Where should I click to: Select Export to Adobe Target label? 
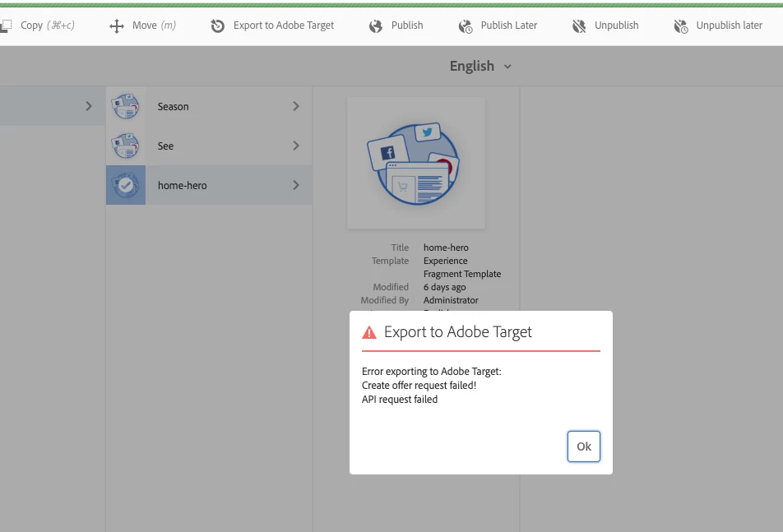284,25
